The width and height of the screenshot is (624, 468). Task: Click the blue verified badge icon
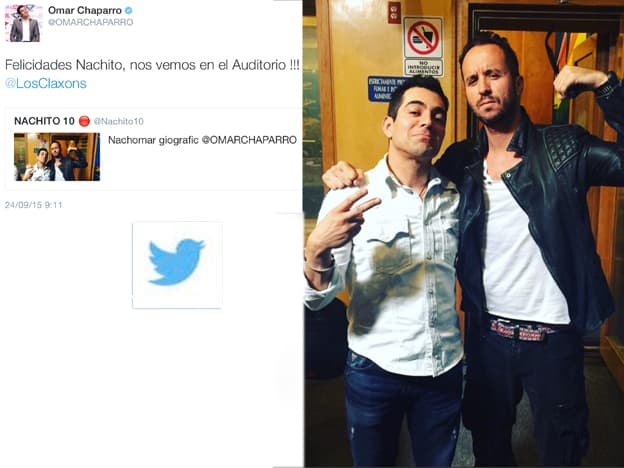coord(129,10)
